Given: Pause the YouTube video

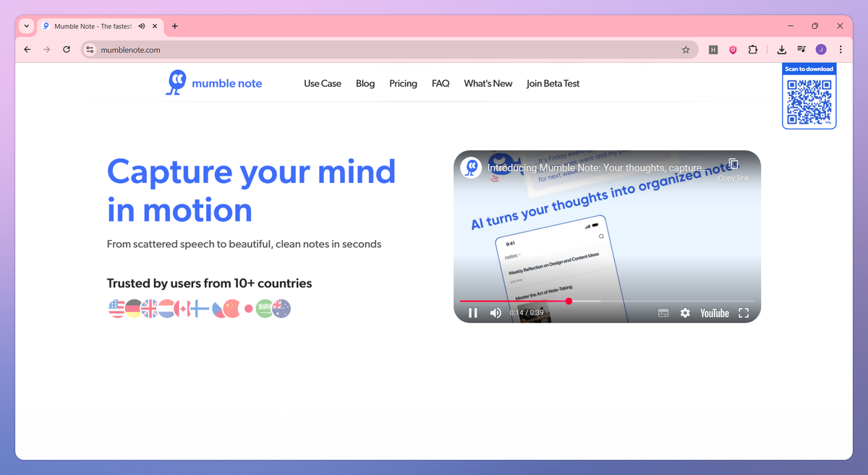Looking at the screenshot, I should [473, 313].
